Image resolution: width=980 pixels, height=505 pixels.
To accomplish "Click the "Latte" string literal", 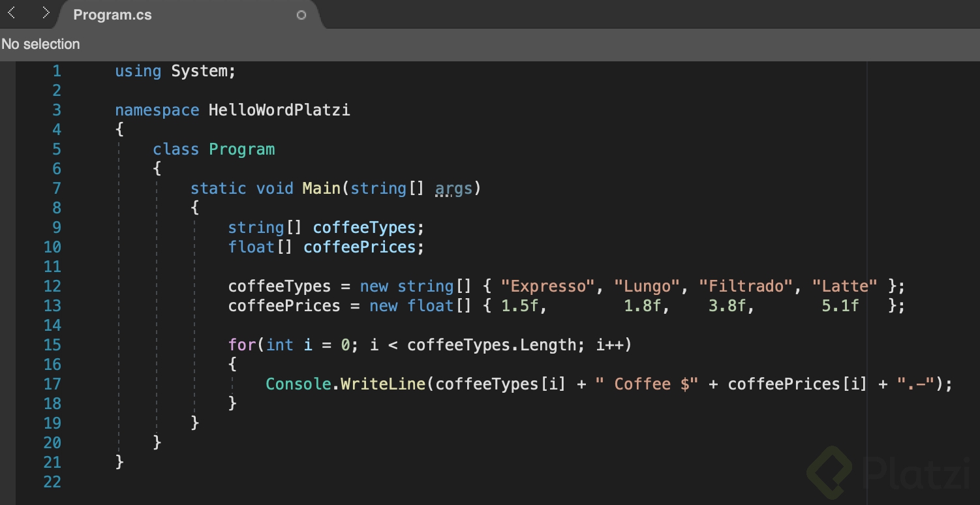I will pyautogui.click(x=845, y=286).
